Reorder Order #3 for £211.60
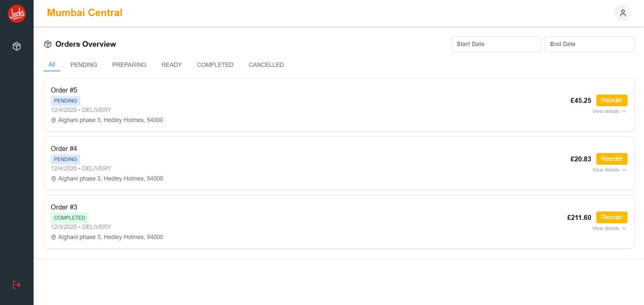Viewport: 644px width, 305px height. pos(612,217)
